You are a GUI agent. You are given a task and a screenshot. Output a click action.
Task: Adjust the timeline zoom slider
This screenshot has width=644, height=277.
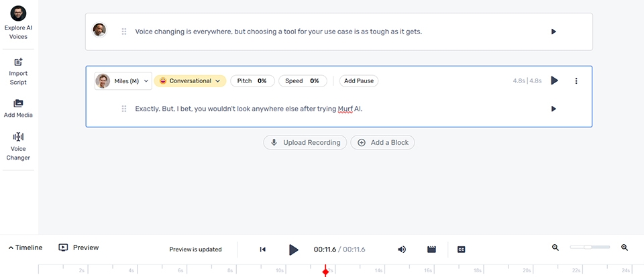pyautogui.click(x=590, y=247)
